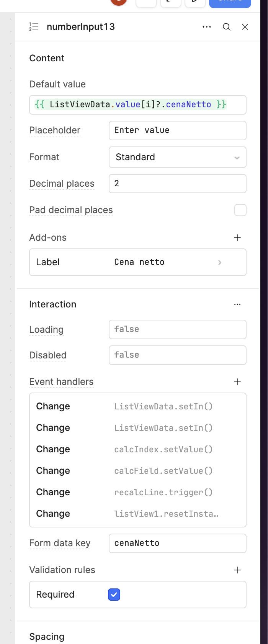
Task: Click the Decimal places input field
Action: pos(178,184)
